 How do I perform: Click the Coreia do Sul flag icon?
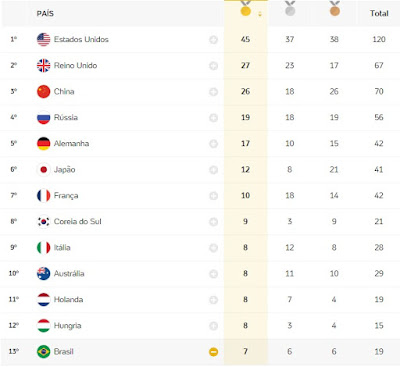coord(43,222)
